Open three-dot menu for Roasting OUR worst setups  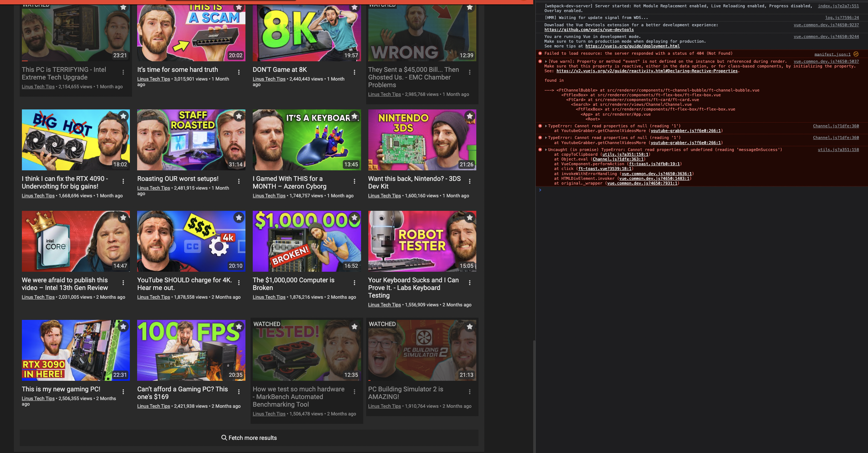click(239, 181)
